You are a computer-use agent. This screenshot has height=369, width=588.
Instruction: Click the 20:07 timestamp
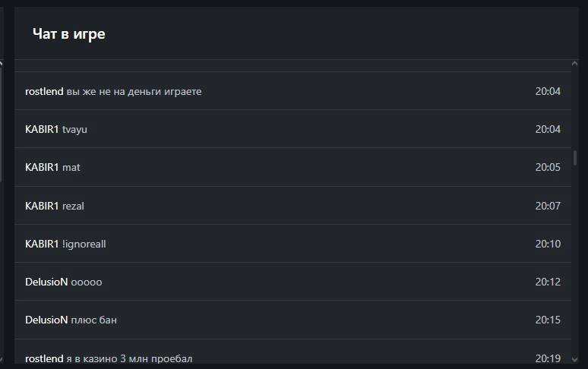(548, 206)
